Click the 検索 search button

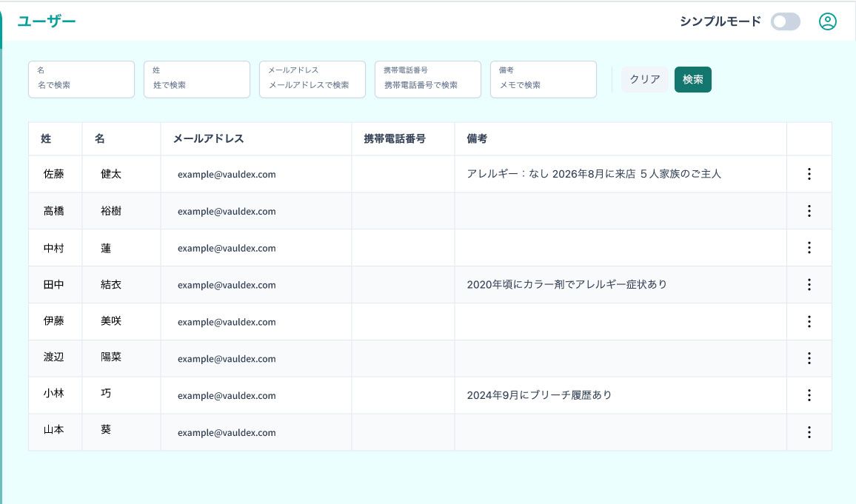tap(693, 80)
